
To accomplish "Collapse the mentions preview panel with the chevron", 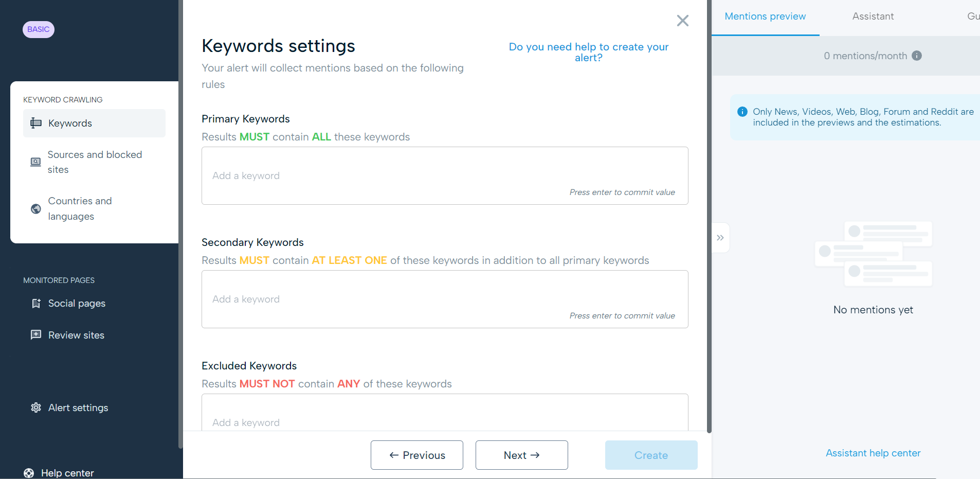I will click(720, 238).
